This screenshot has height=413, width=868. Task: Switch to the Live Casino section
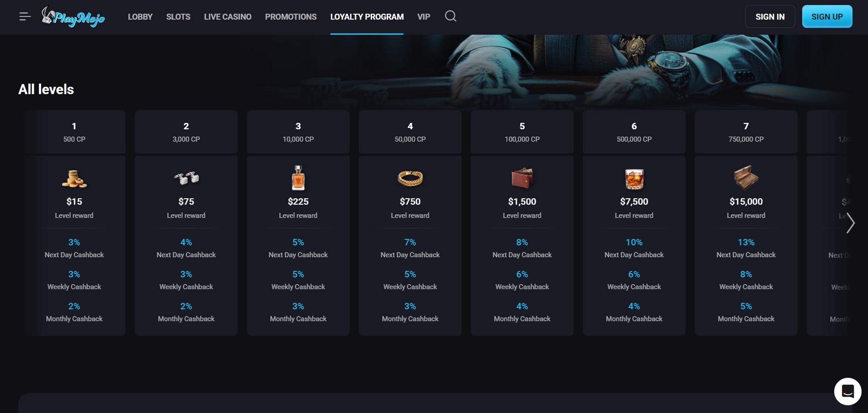pos(228,17)
